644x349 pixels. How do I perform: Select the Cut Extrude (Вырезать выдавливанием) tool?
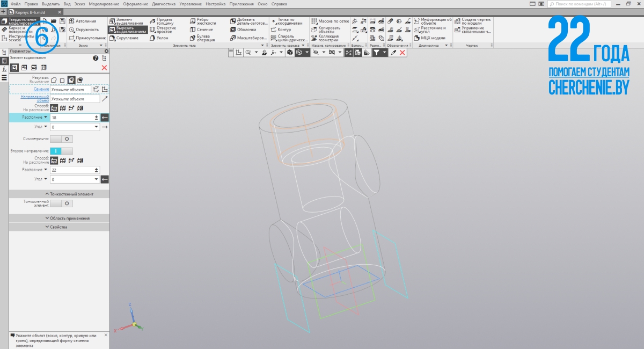tap(127, 30)
